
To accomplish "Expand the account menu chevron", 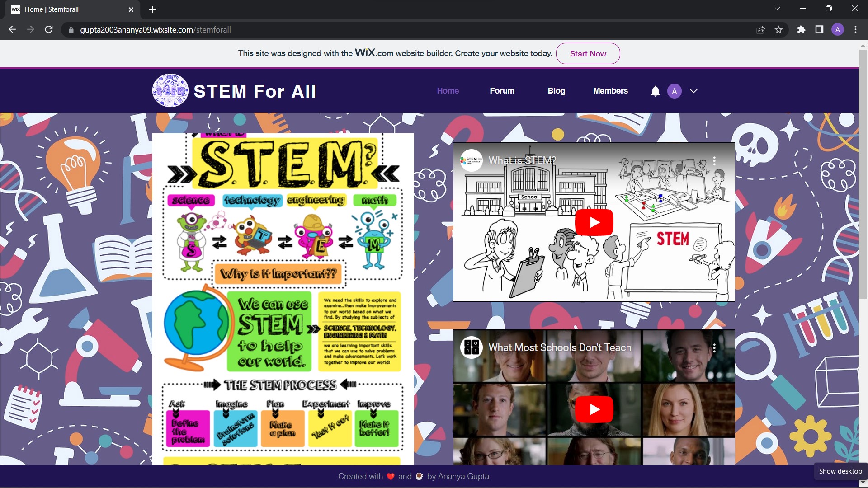I will (x=693, y=91).
